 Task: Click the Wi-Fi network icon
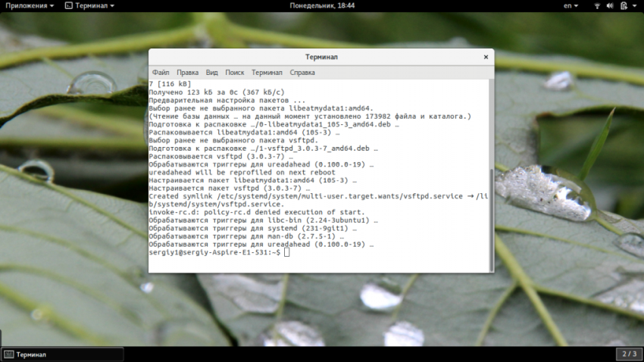(x=597, y=5)
